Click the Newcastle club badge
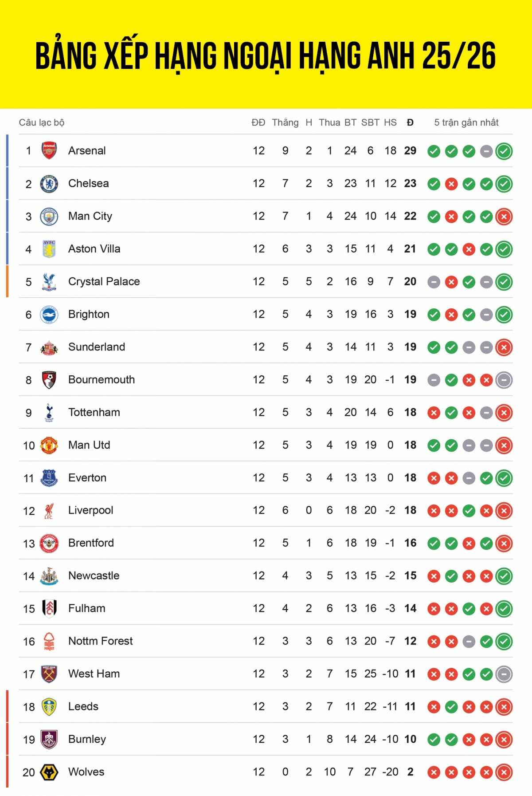The width and height of the screenshot is (532, 796). 49,576
